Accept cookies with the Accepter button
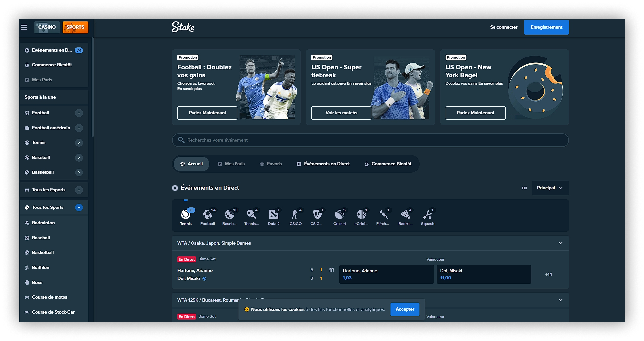Viewport: 644px width, 341px height. (x=405, y=309)
